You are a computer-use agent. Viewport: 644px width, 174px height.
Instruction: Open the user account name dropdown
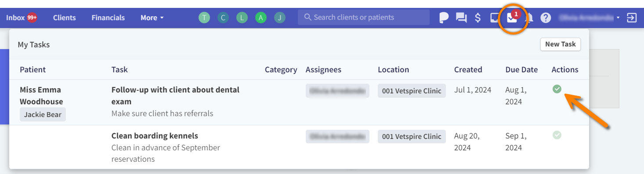click(589, 18)
